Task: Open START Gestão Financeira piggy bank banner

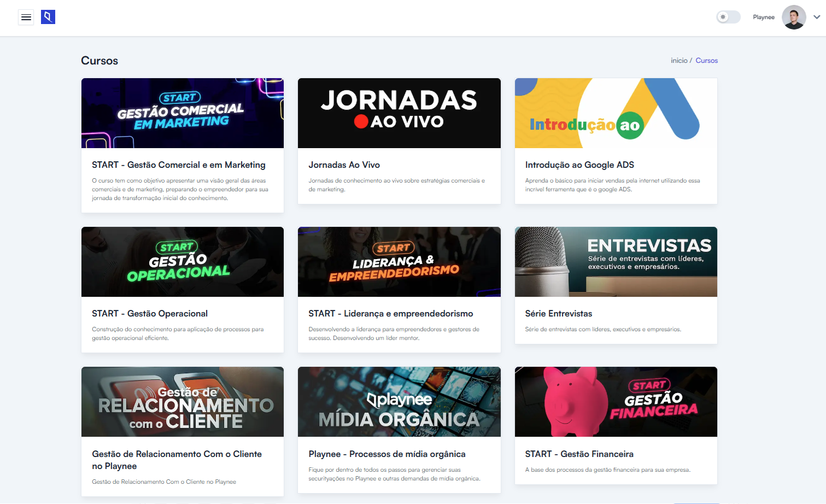Action: point(616,402)
